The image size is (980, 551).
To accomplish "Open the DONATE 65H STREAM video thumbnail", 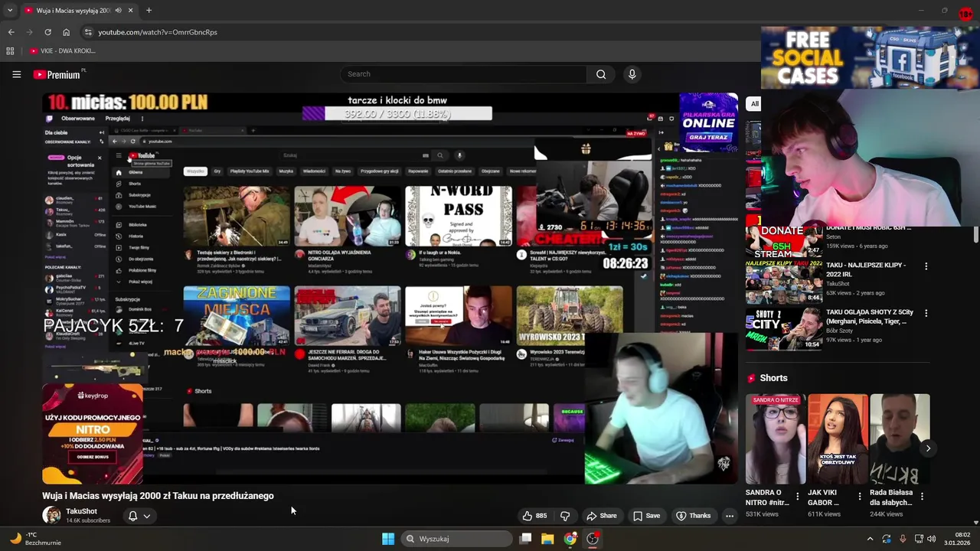I will click(x=784, y=241).
